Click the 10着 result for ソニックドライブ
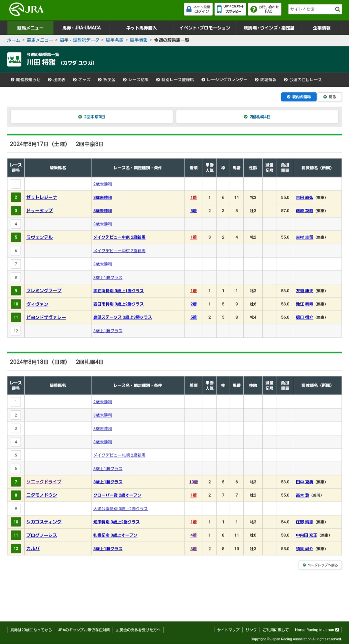349x644 pixels. [193, 482]
